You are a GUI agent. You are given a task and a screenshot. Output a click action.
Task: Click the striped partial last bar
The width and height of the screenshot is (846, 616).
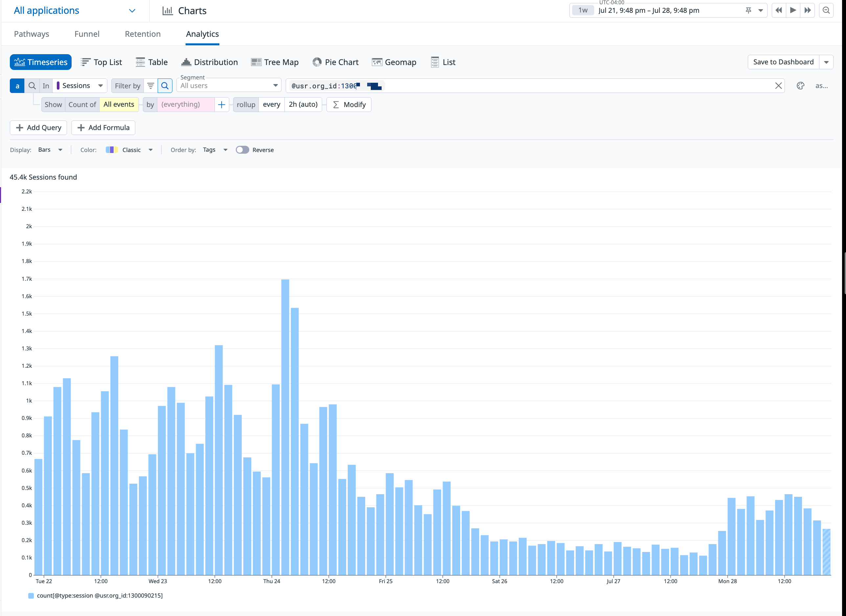tap(826, 552)
